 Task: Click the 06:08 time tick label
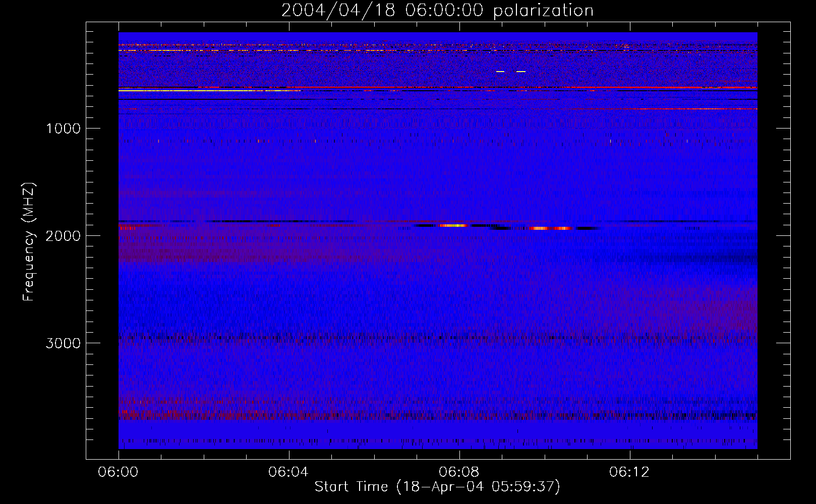point(459,472)
